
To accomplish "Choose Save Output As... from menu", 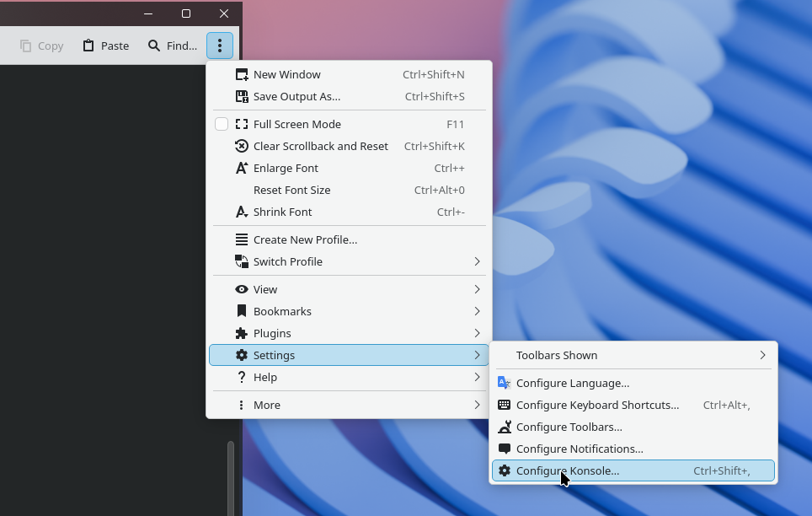I will coord(349,96).
